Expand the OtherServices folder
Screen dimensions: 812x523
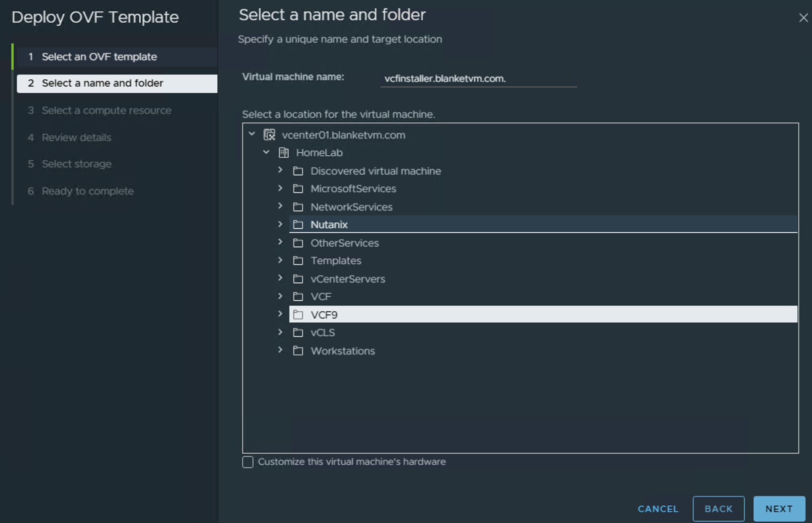pyautogui.click(x=280, y=242)
